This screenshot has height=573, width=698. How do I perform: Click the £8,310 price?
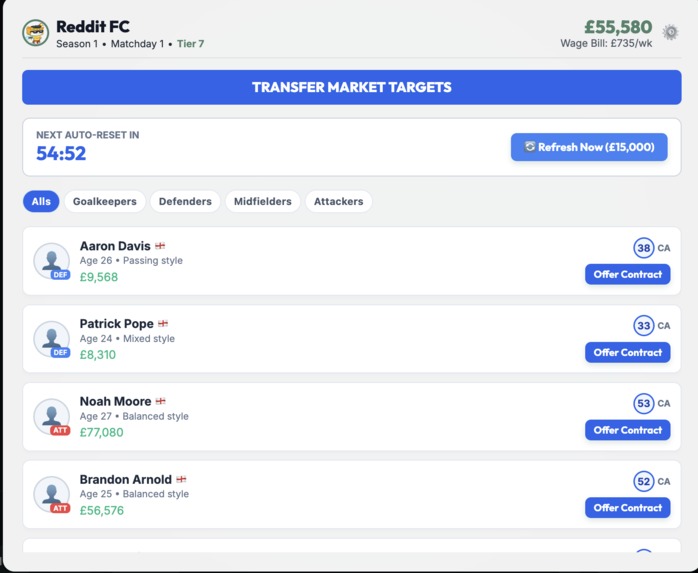pos(98,355)
